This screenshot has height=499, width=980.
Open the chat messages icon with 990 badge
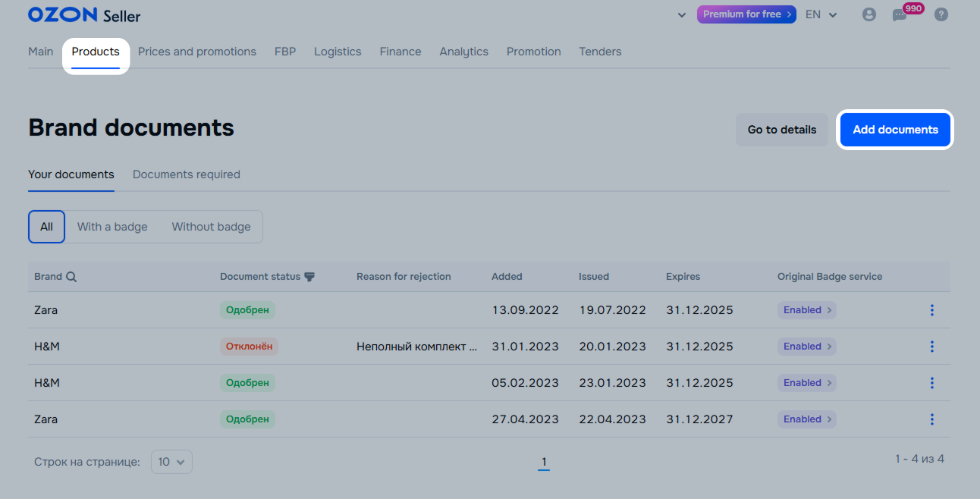coord(900,15)
